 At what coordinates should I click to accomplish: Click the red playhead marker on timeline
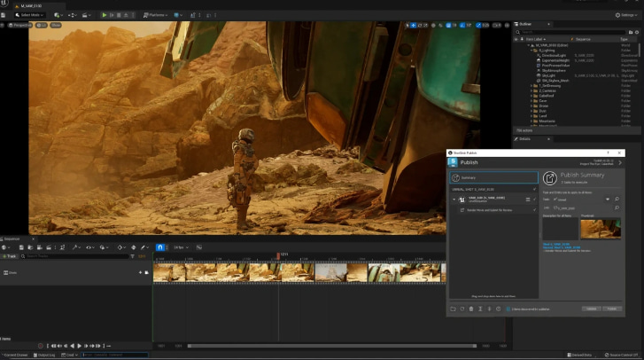coord(278,256)
